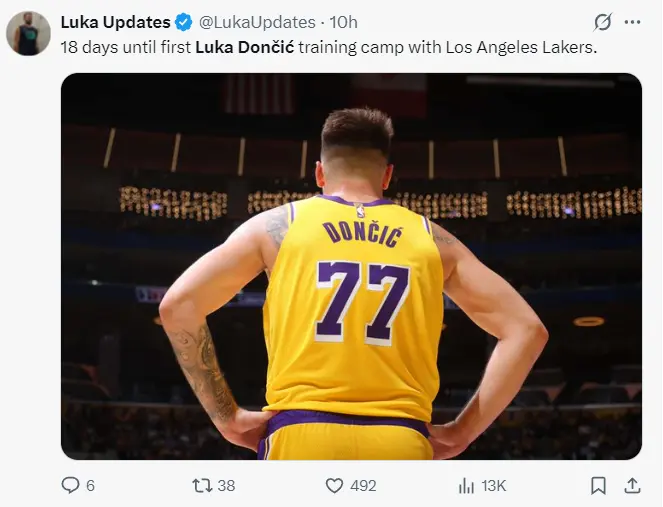Click the reply speech bubble icon
This screenshot has width=663, height=507.
click(70, 485)
